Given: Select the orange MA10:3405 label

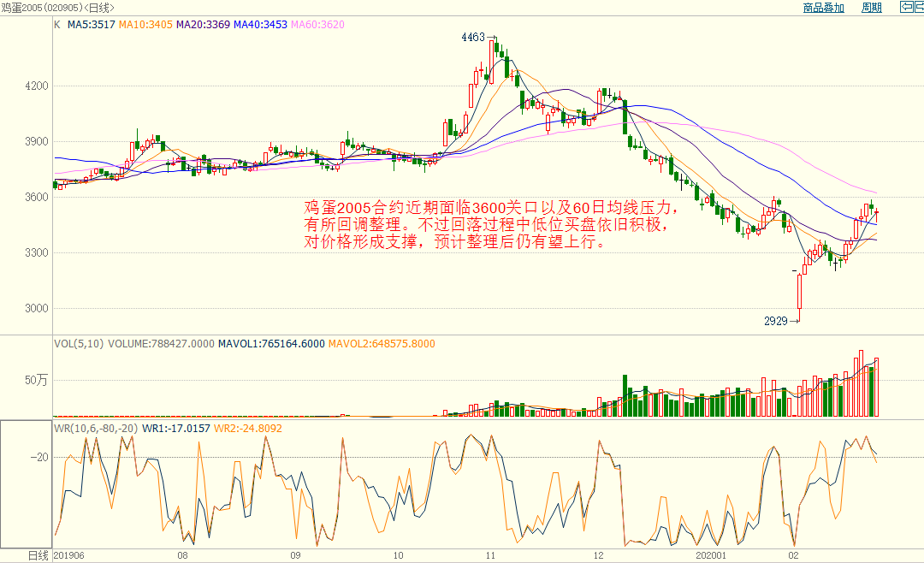Looking at the screenshot, I should pos(145,25).
